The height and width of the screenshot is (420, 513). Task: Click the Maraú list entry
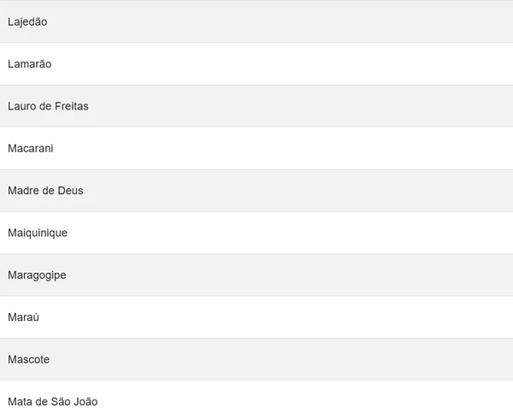coord(256,317)
